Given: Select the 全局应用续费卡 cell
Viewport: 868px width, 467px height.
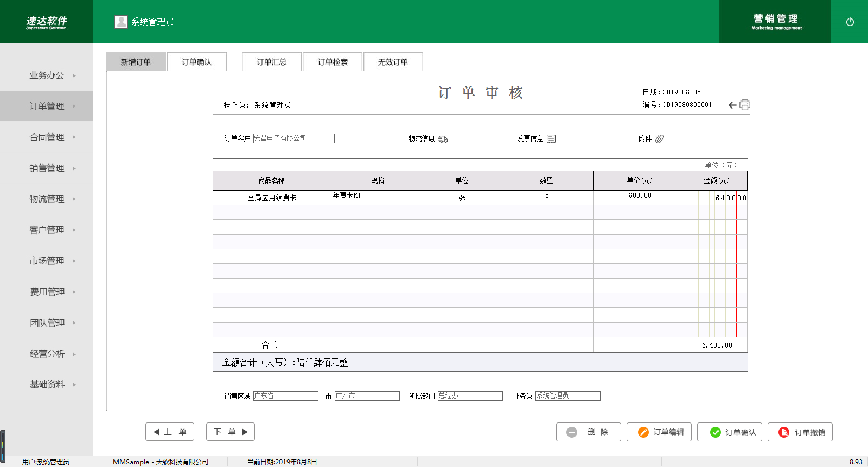Looking at the screenshot, I should (x=272, y=198).
